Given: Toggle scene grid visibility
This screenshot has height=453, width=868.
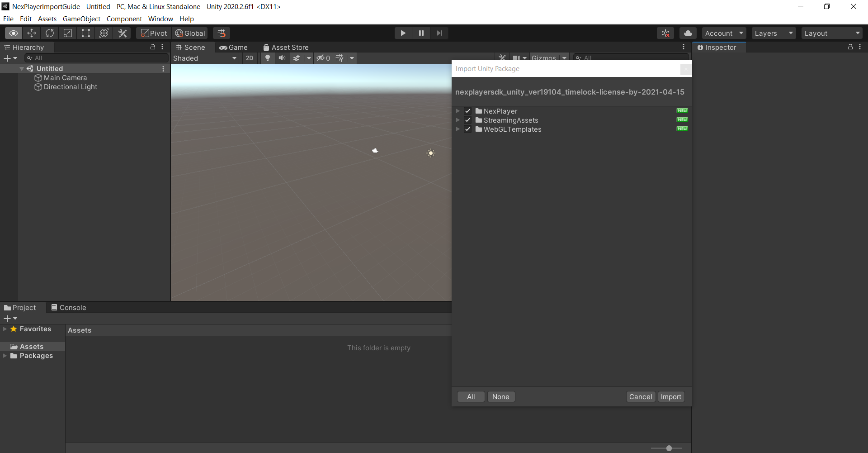Looking at the screenshot, I should tap(340, 58).
